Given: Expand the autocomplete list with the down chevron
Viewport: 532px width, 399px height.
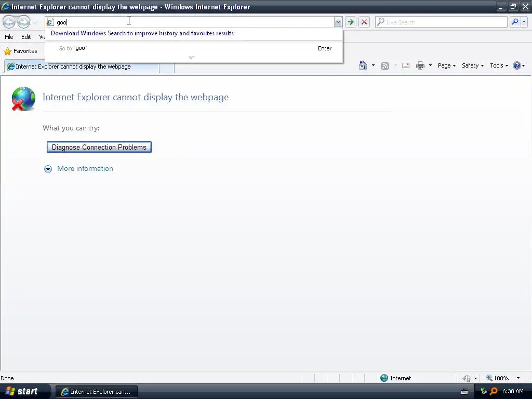Looking at the screenshot, I should pos(191,58).
